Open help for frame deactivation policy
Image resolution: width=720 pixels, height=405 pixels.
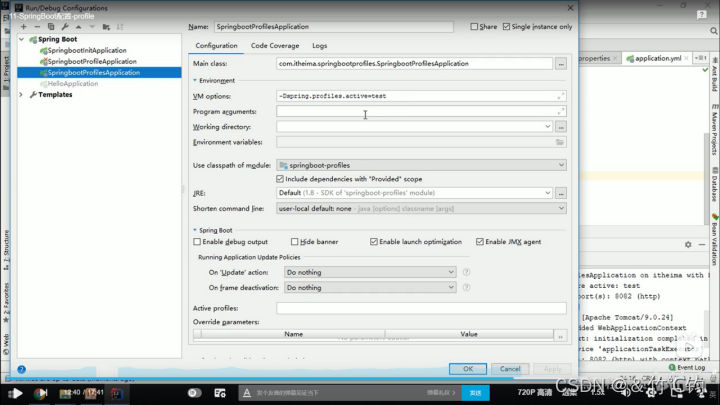[x=466, y=287]
